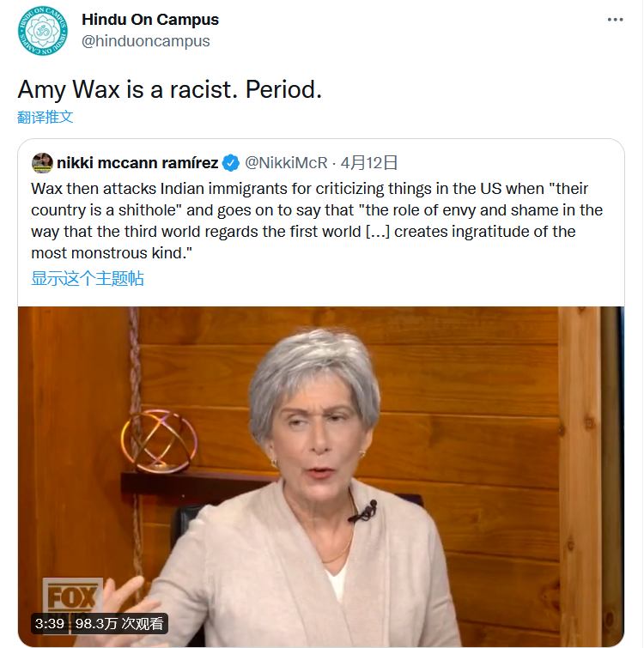Click the lavalier microphone on the speaker's cardigan

[363, 512]
